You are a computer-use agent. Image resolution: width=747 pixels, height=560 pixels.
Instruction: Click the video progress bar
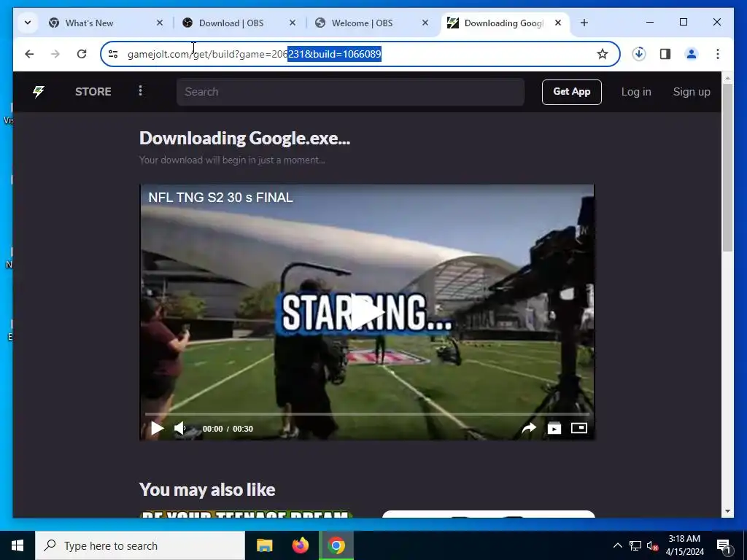coord(367,414)
